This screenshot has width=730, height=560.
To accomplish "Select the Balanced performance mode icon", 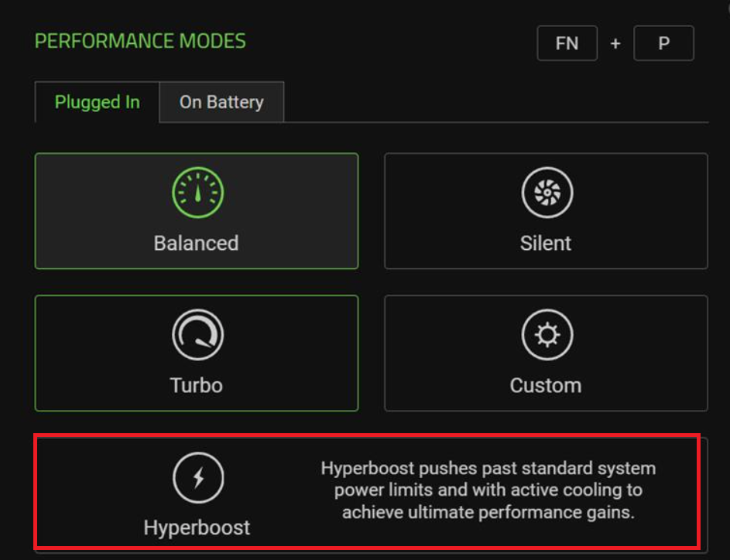I will pyautogui.click(x=197, y=192).
